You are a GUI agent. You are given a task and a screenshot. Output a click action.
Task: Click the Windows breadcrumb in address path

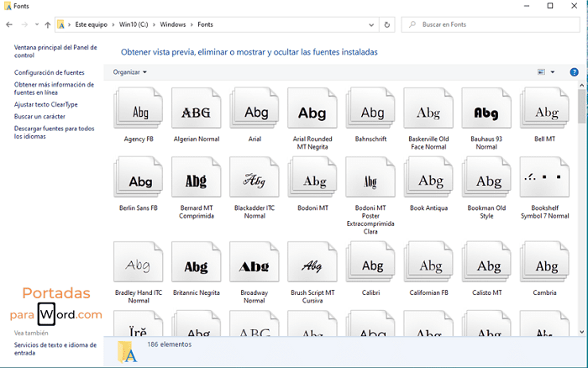click(171, 25)
